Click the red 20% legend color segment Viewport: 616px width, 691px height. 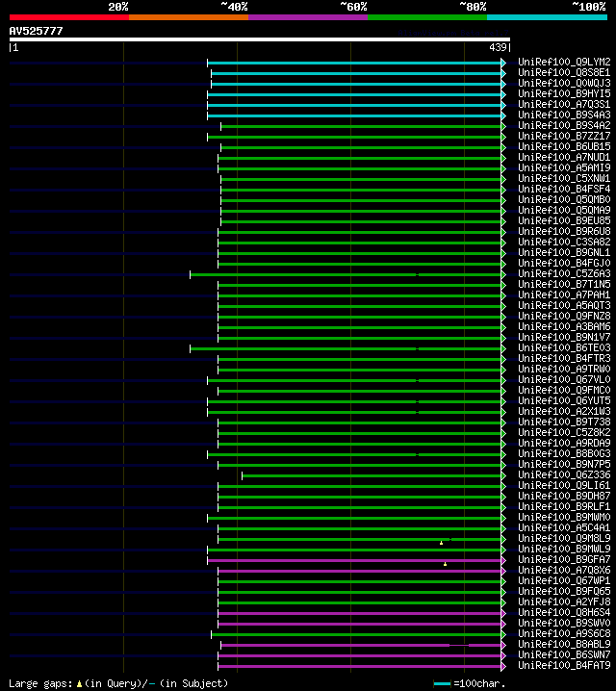click(x=69, y=17)
